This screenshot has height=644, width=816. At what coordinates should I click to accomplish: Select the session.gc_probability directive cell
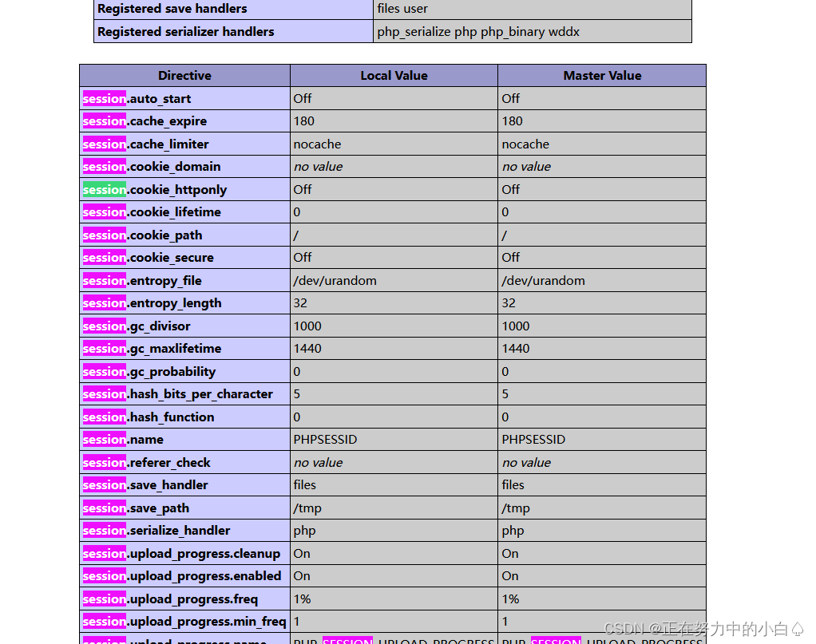pyautogui.click(x=184, y=371)
